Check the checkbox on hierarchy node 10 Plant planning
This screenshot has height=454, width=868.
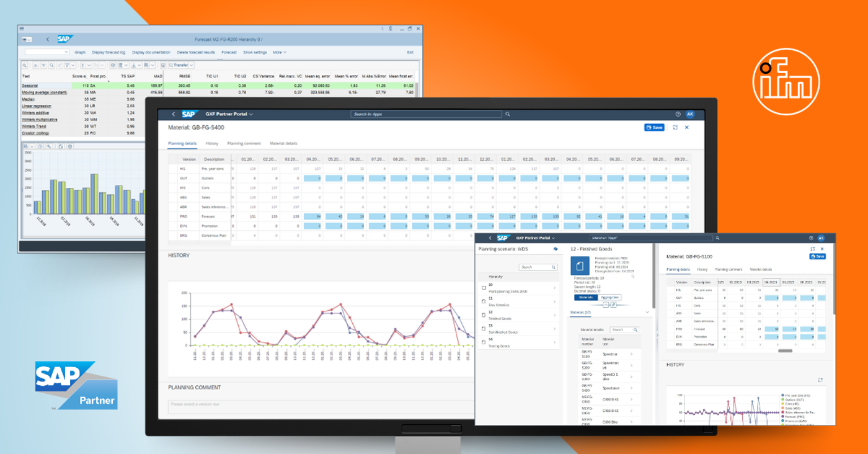click(484, 288)
